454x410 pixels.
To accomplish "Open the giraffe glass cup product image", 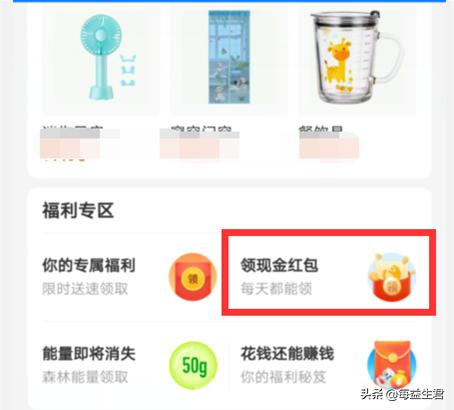I will click(357, 60).
